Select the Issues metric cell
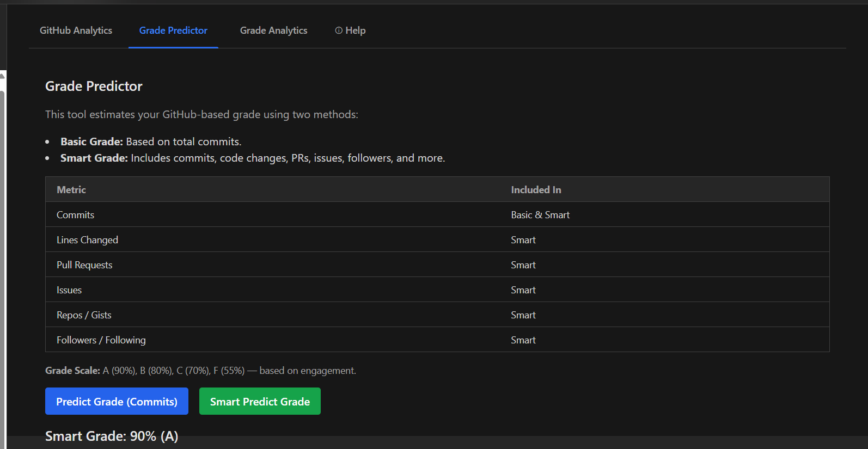868x449 pixels. [273, 290]
